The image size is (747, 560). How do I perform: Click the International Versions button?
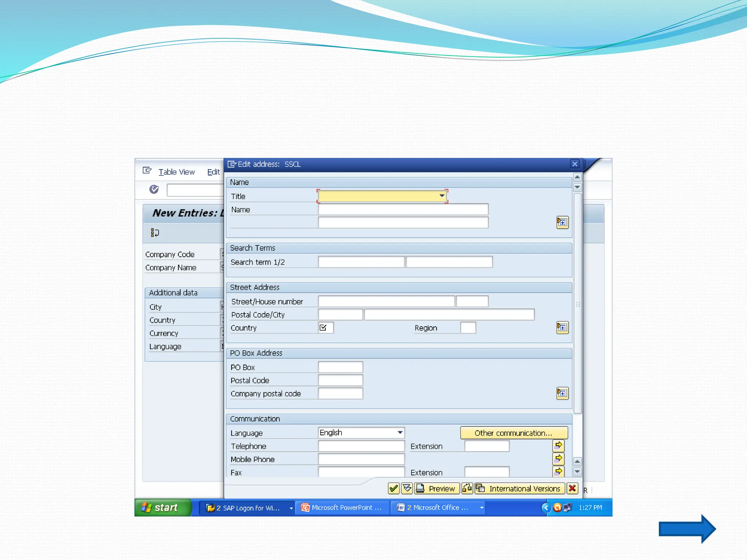(x=520, y=488)
